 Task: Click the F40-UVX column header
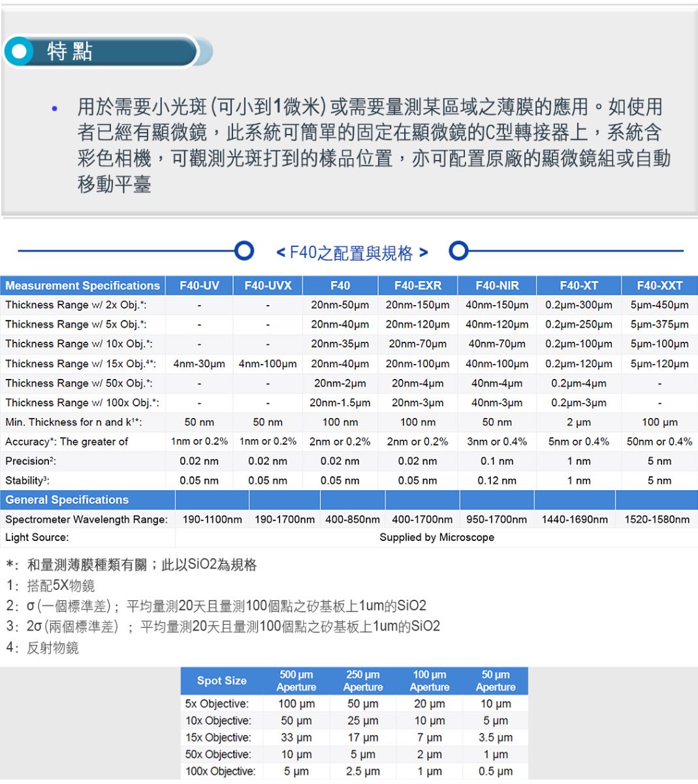[x=268, y=286]
